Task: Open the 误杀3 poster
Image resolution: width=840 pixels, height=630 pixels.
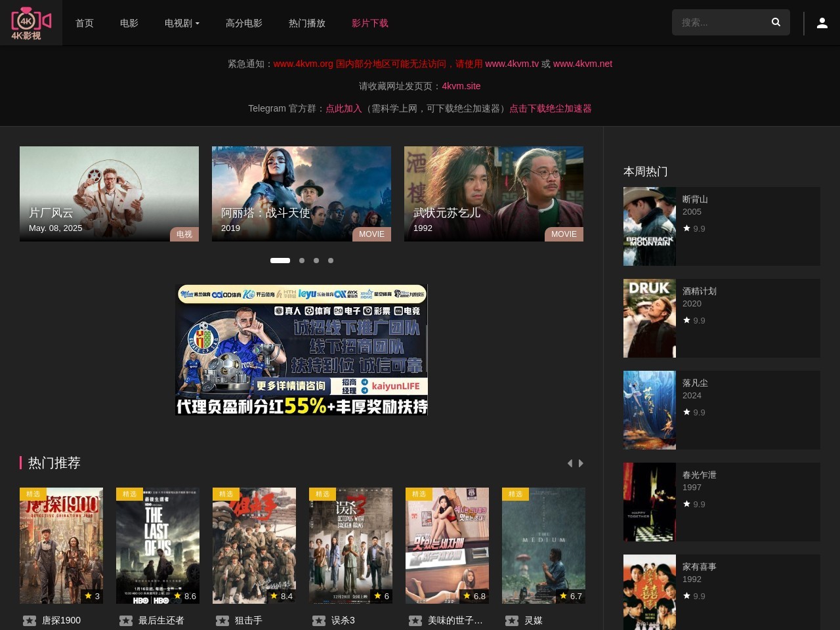Action: click(x=350, y=545)
